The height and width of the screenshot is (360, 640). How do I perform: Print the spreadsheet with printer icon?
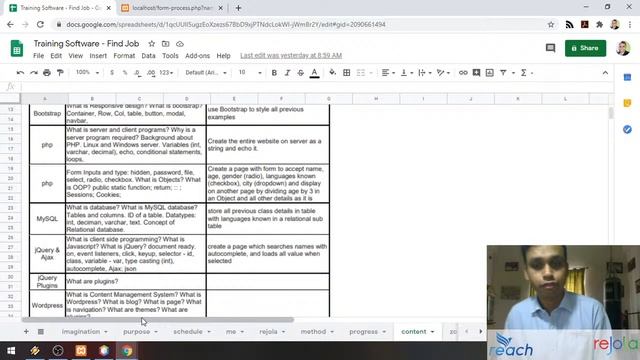(47, 73)
